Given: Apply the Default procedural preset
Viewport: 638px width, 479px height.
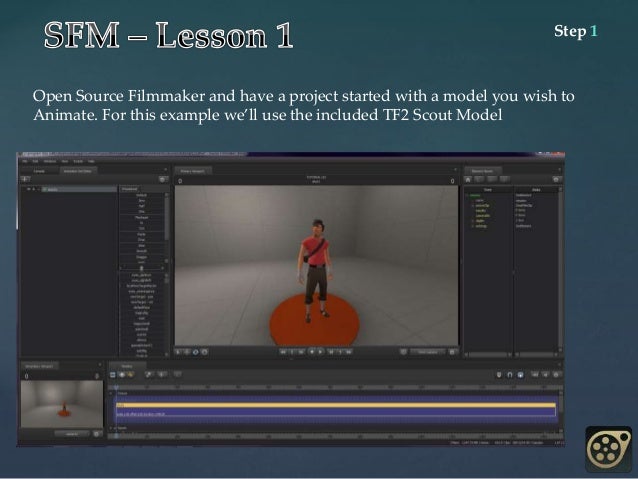Looking at the screenshot, I should pos(141,195).
